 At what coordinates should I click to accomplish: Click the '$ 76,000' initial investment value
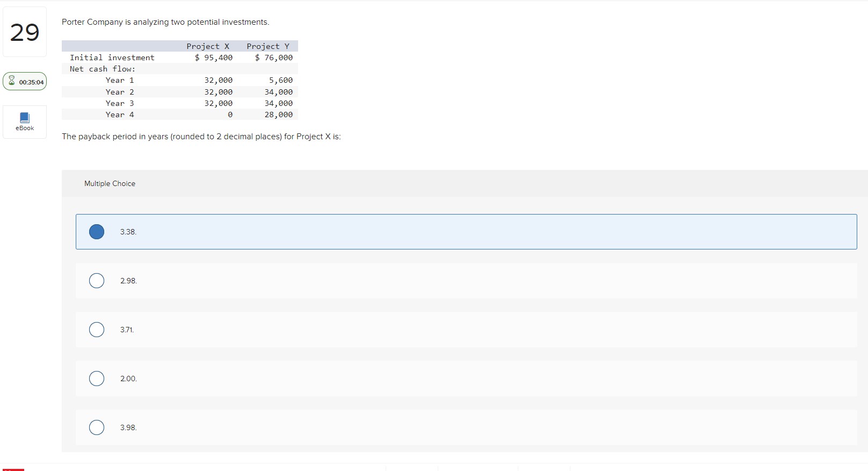click(x=274, y=58)
